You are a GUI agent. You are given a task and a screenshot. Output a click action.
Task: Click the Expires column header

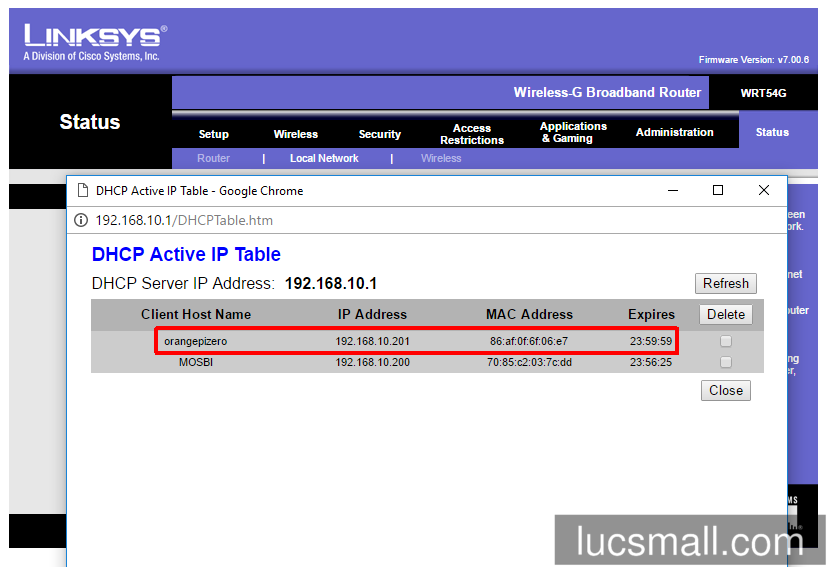point(651,315)
